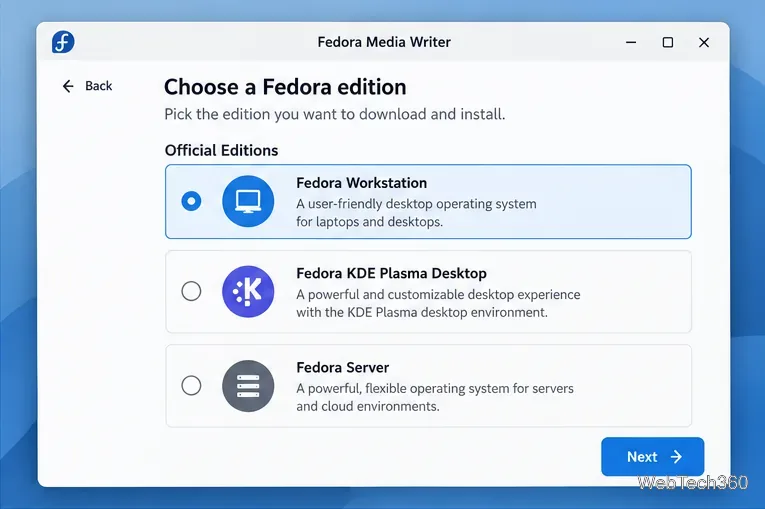This screenshot has height=509, width=765.
Task: Click the KDE Plasma logo icon
Action: [248, 291]
